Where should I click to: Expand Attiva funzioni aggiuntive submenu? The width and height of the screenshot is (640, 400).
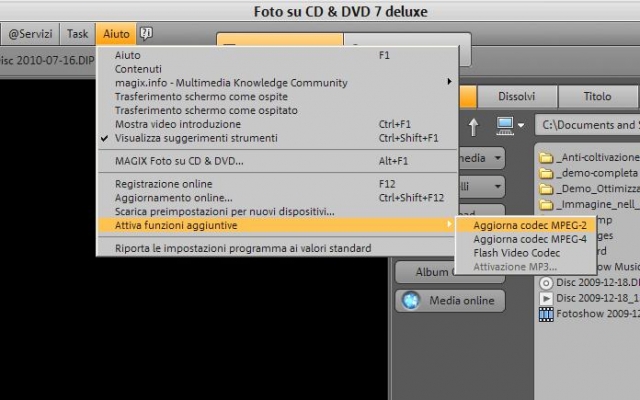coord(449,224)
